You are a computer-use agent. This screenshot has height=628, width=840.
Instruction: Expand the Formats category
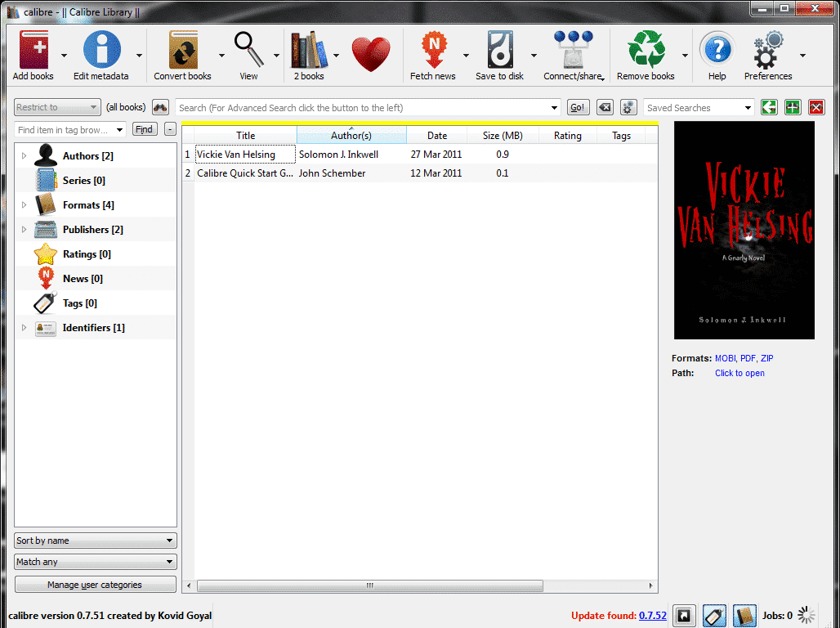(25, 205)
